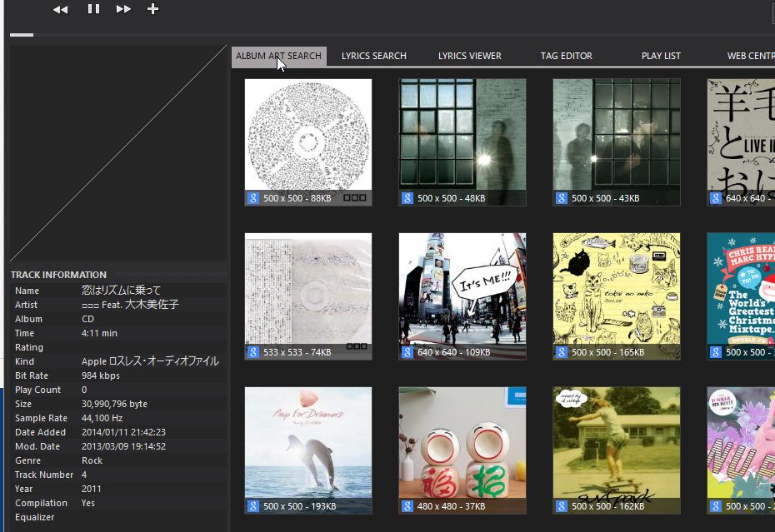The height and width of the screenshot is (532, 775).
Task: Click the Bit Rate value 984 kbps
Action: (x=100, y=375)
